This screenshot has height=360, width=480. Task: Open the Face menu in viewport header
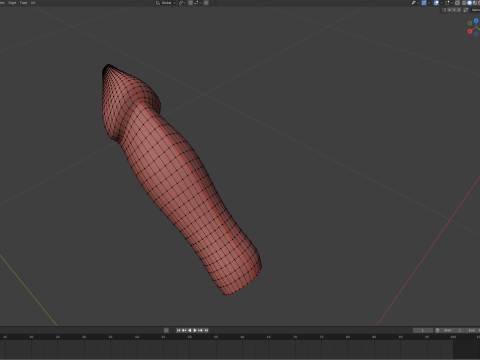coord(23,3)
